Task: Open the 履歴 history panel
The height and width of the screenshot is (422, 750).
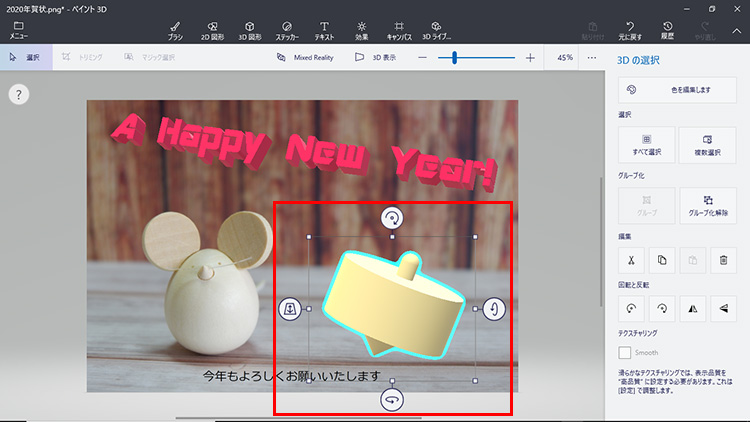Action: (667, 30)
